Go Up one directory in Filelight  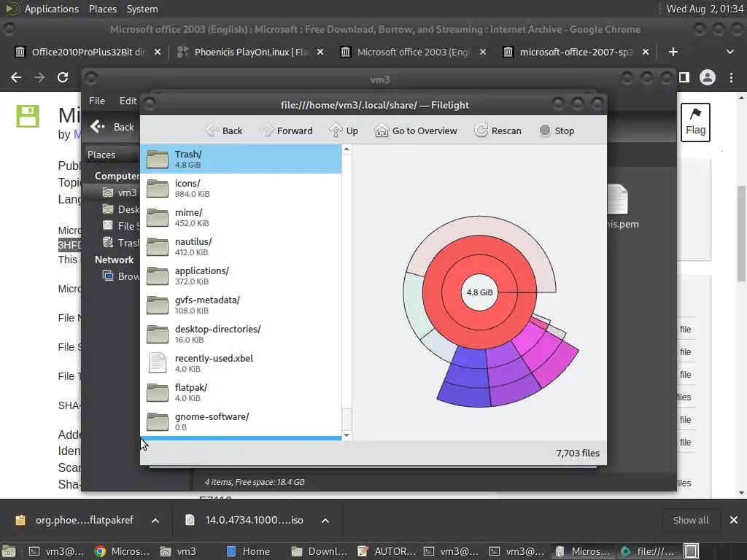tap(344, 131)
